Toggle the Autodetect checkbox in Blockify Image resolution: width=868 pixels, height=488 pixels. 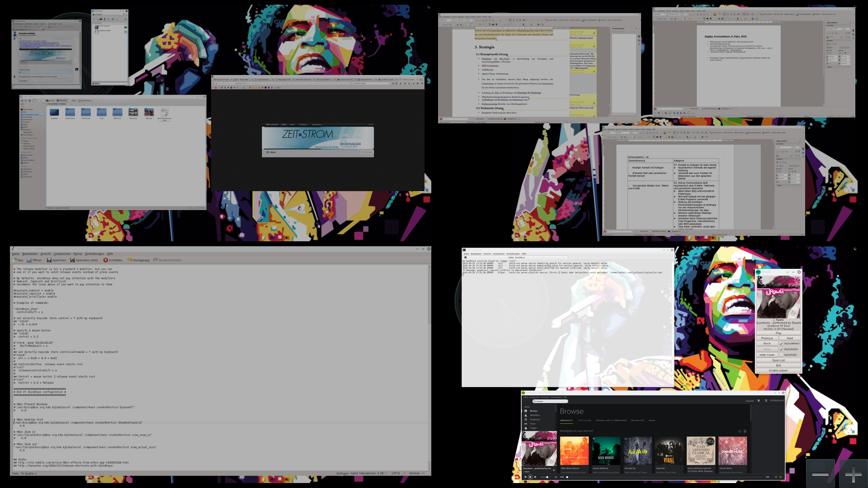[x=781, y=343]
